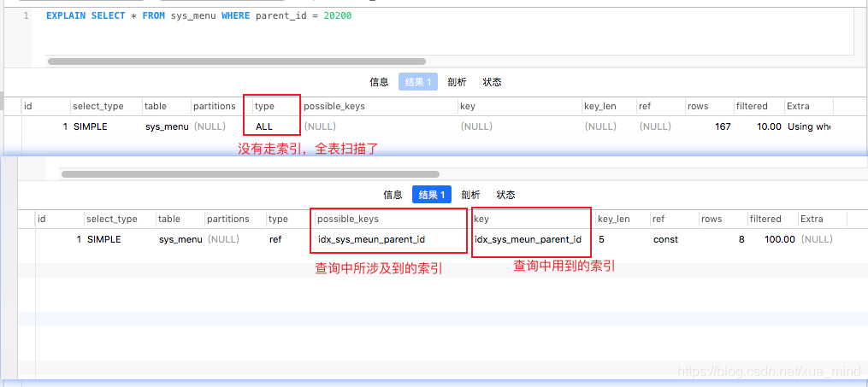Select sys_menu cell in lower result row

coord(180,239)
